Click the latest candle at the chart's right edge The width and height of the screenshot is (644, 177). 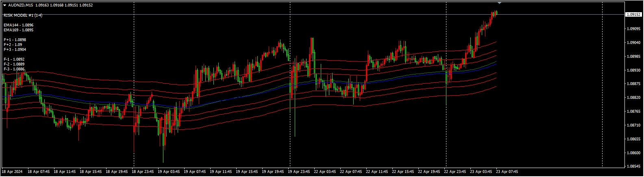pyautogui.click(x=496, y=13)
